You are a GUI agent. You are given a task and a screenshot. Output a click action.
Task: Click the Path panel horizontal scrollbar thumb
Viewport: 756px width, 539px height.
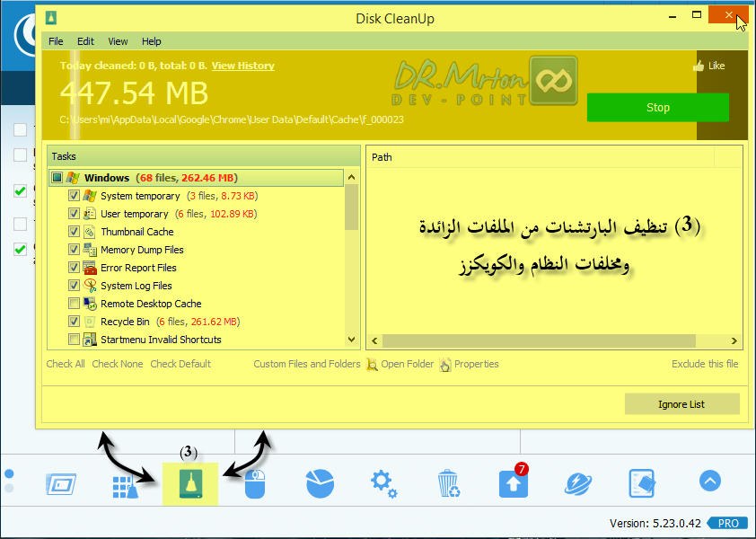pyautogui.click(x=539, y=340)
